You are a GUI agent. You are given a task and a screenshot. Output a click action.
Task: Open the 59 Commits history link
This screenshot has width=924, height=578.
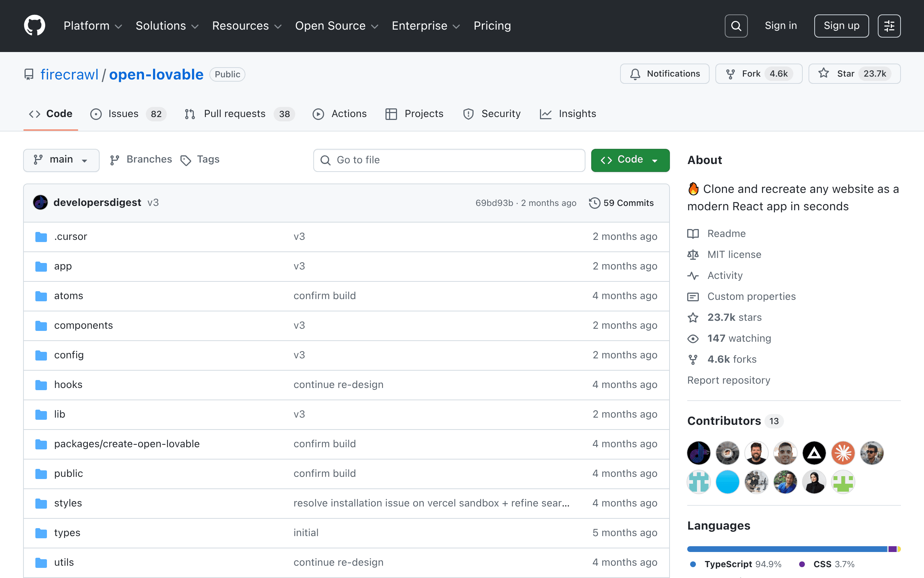click(x=621, y=203)
